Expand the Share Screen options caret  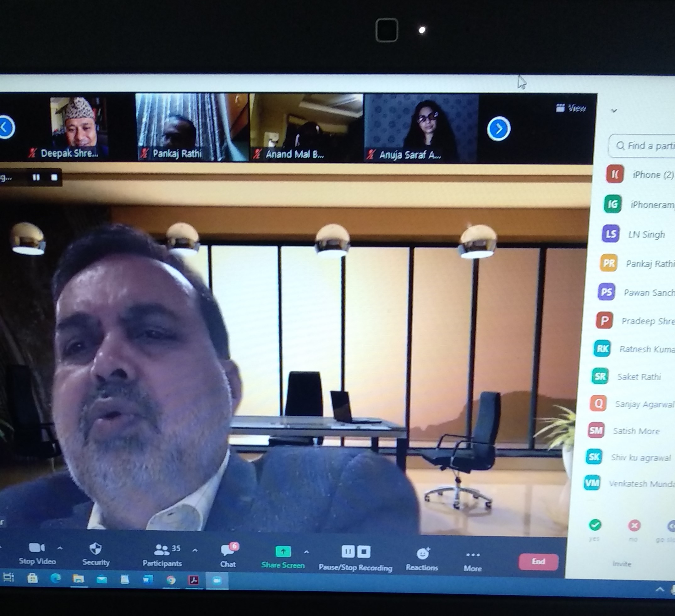[x=306, y=552]
